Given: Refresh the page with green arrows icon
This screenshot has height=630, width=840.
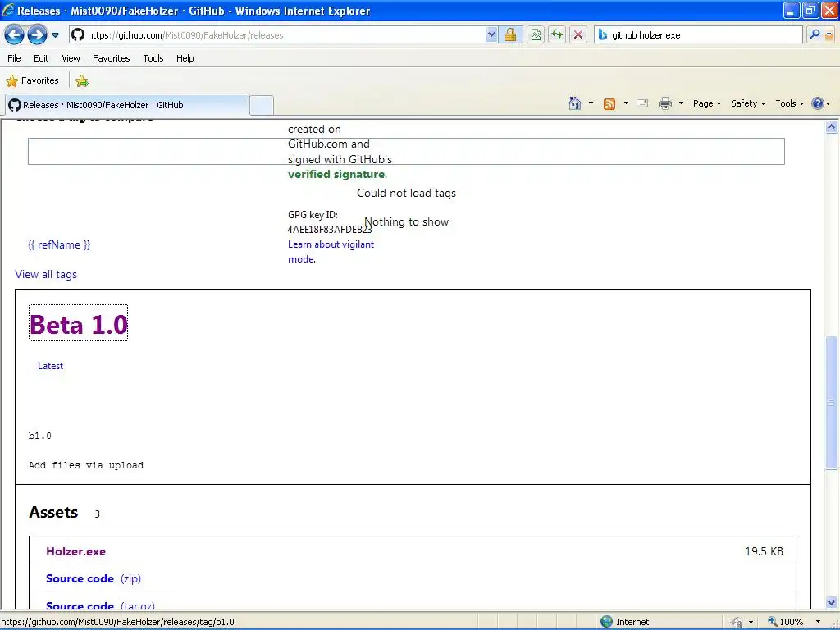Looking at the screenshot, I should click(x=557, y=35).
